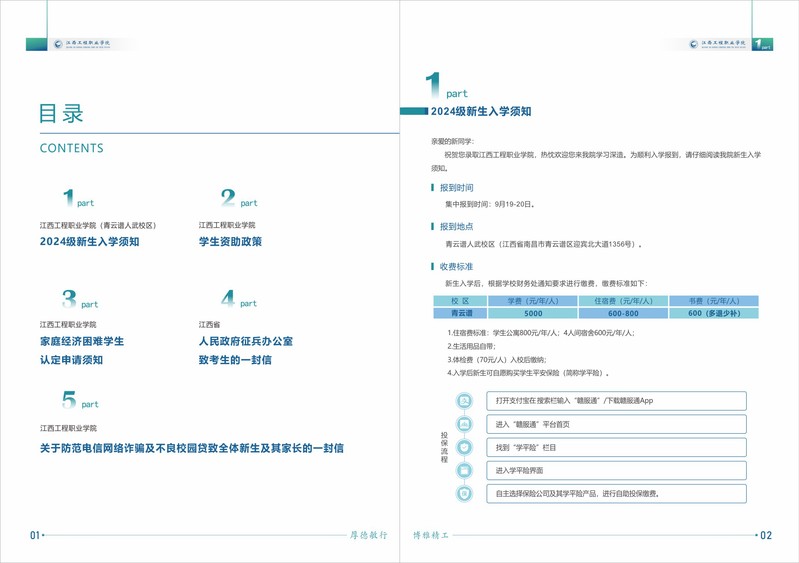Click the last insurance step icon at the bottom
Screen dimensions: 799x563
click(465, 494)
